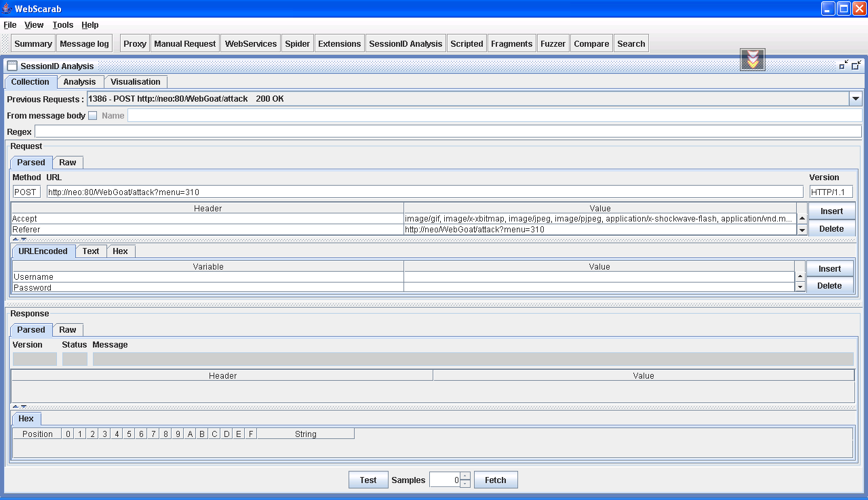This screenshot has width=868, height=500.
Task: Select the Raw request tab
Action: (68, 163)
